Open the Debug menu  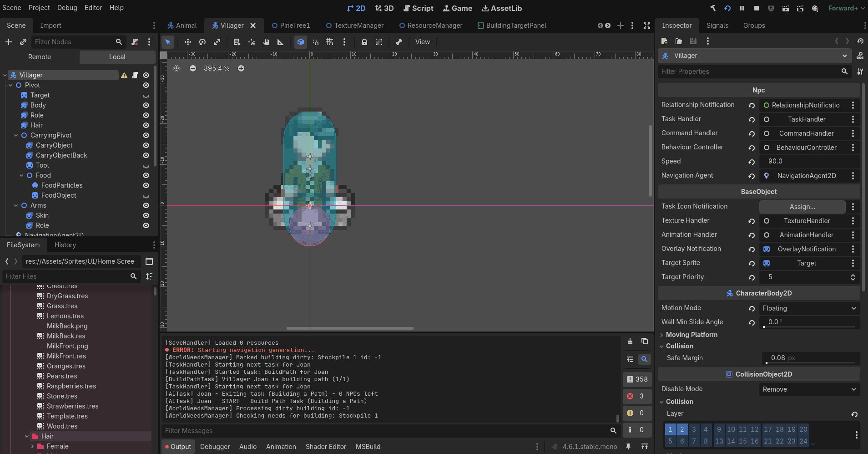coord(67,8)
